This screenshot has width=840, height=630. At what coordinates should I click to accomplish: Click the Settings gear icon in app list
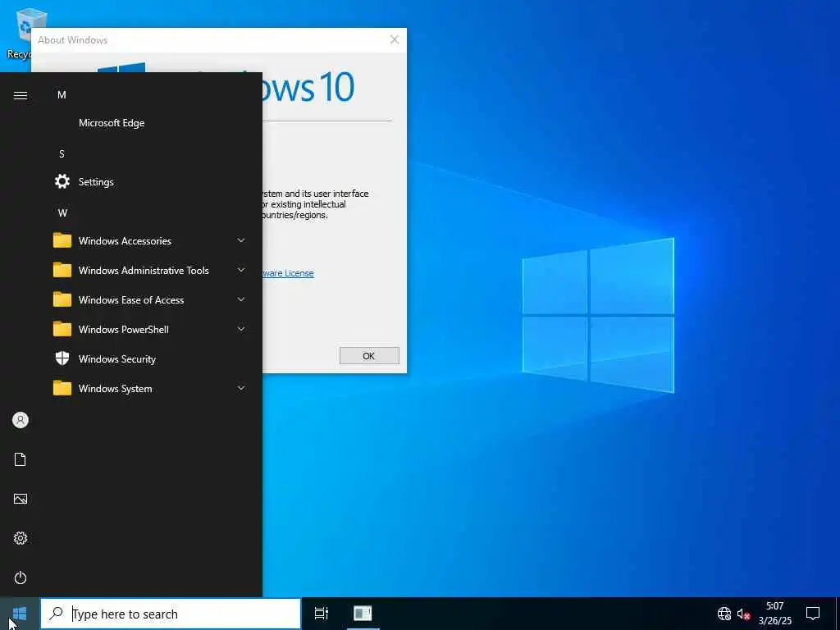pyautogui.click(x=62, y=181)
